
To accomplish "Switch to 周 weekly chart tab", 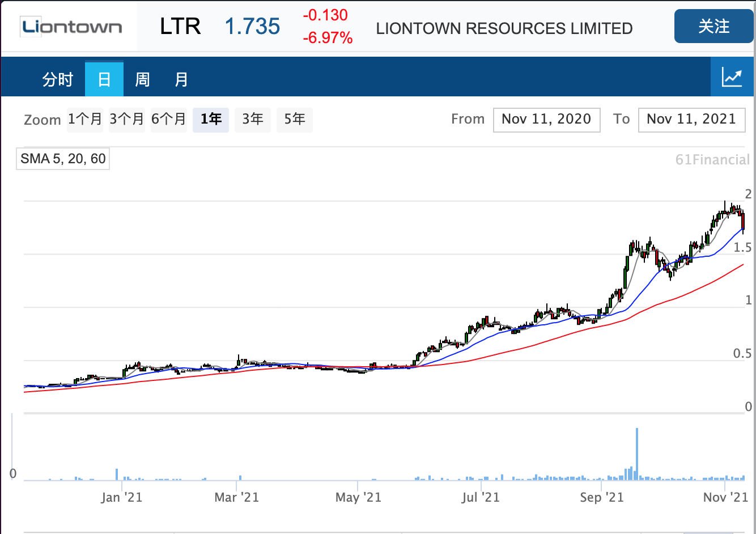I will [142, 79].
